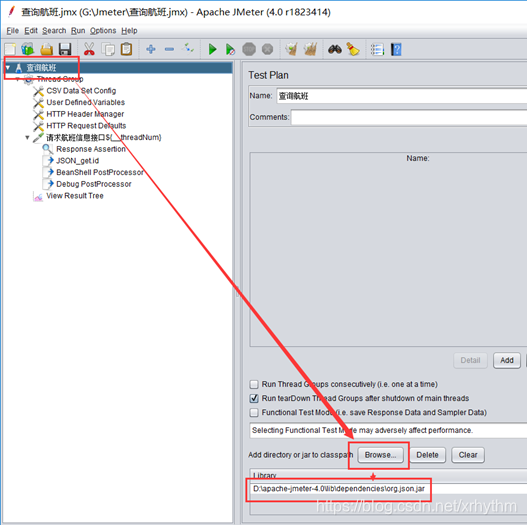Select HTTP Header Manager element
The image size is (527, 525).
click(x=85, y=114)
